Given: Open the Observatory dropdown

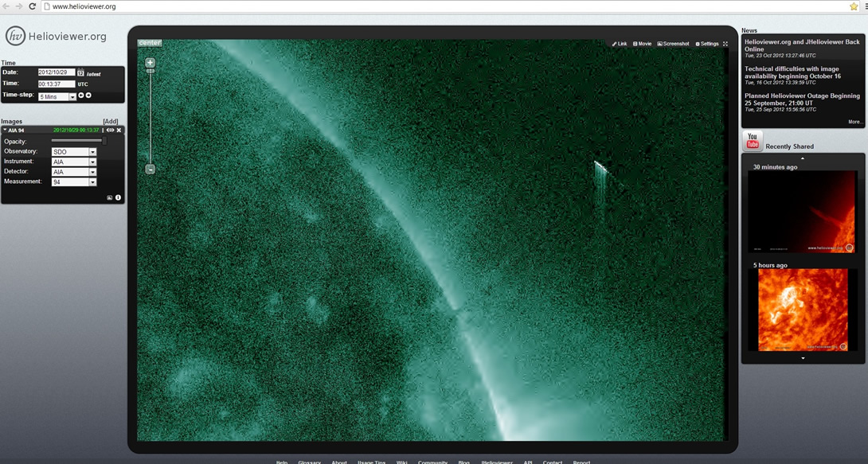Looking at the screenshot, I should pyautogui.click(x=92, y=152).
